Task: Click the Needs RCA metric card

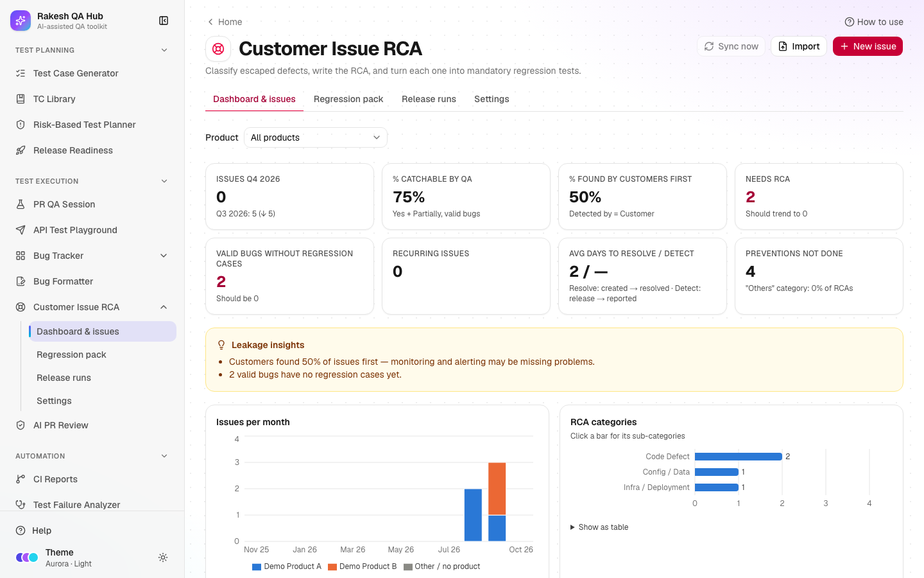Action: click(819, 197)
